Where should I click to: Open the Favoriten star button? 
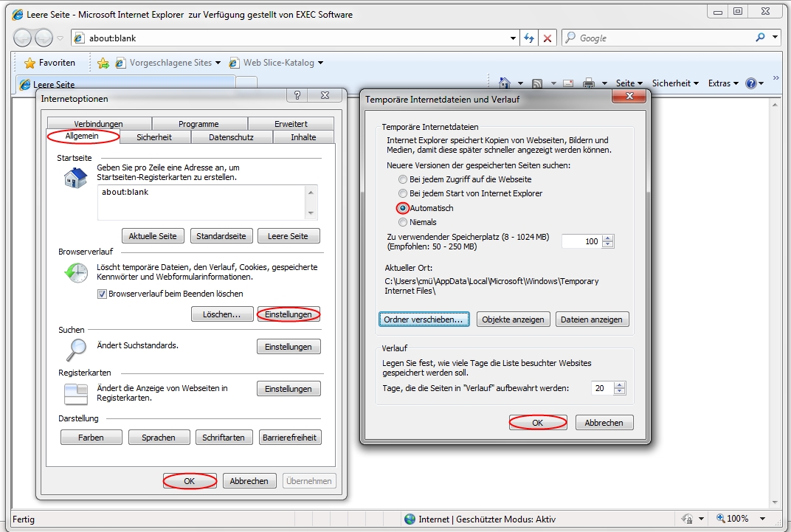(50, 63)
